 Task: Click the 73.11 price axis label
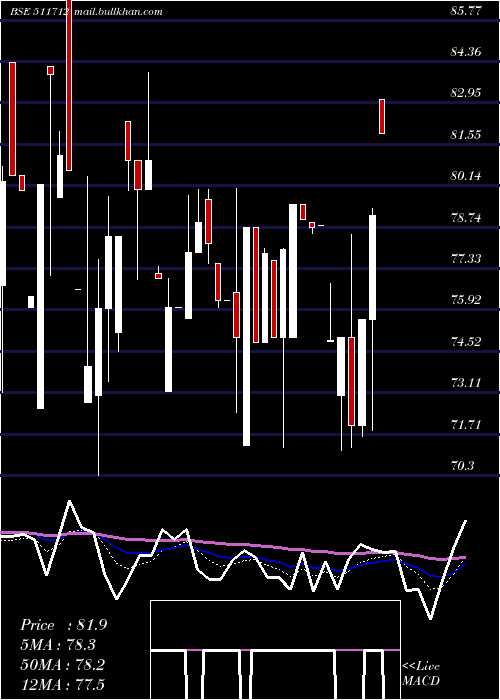coord(466,383)
